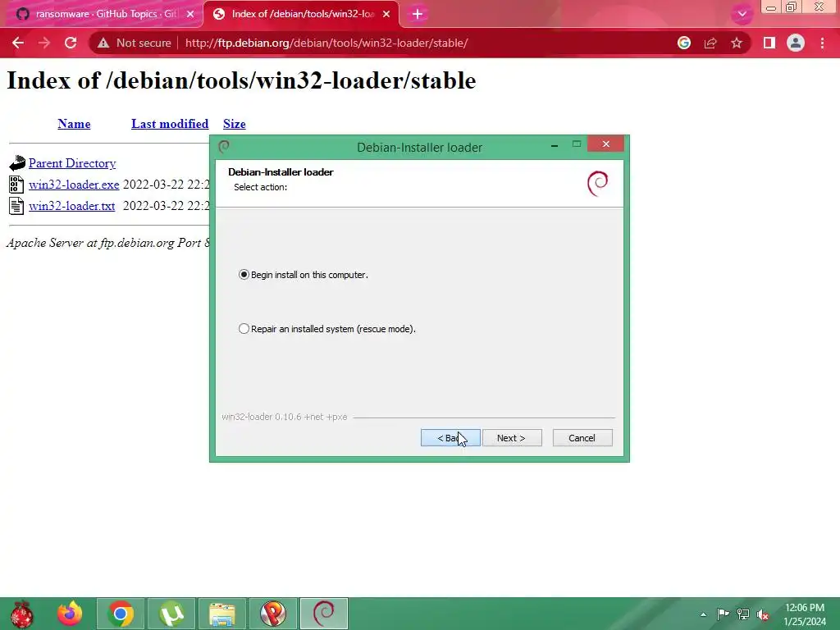Sort listing by Last modified column
840x630 pixels.
[x=170, y=124]
